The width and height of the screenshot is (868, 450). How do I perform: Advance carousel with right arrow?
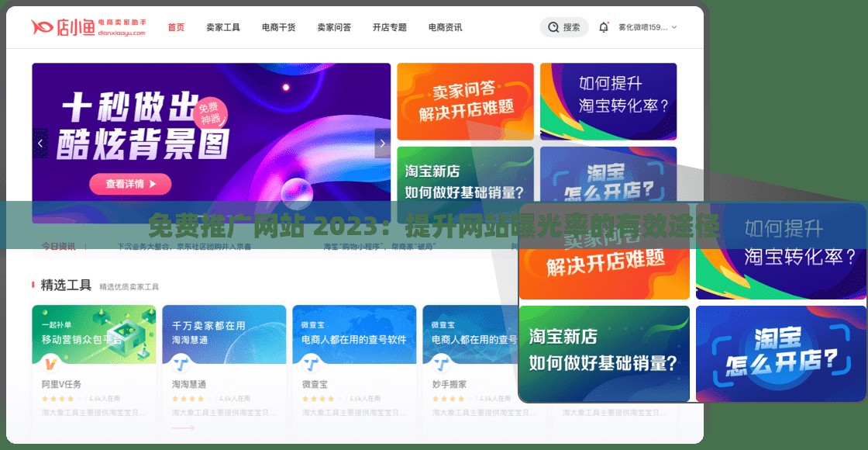[x=382, y=144]
